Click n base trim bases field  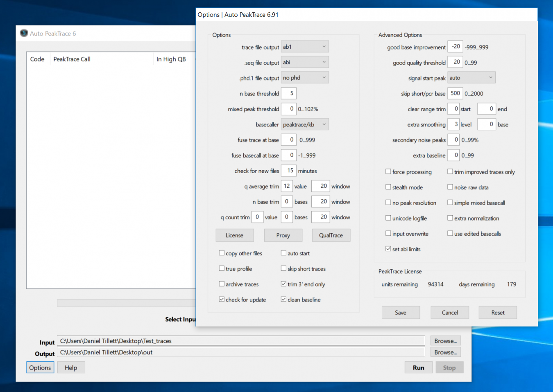coord(287,202)
